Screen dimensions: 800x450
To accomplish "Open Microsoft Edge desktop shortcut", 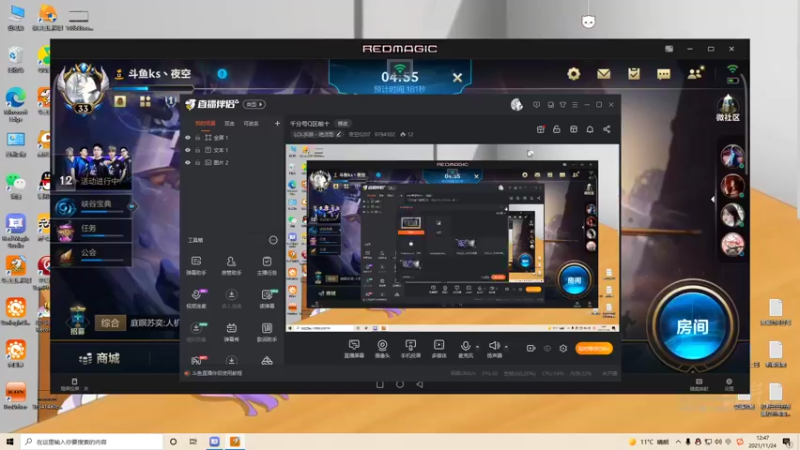I will [x=16, y=104].
